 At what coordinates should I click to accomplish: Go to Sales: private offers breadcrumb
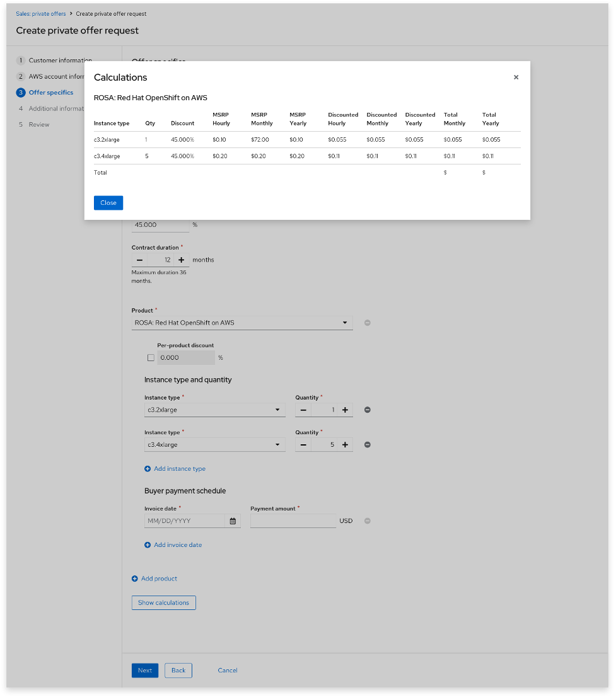[41, 14]
